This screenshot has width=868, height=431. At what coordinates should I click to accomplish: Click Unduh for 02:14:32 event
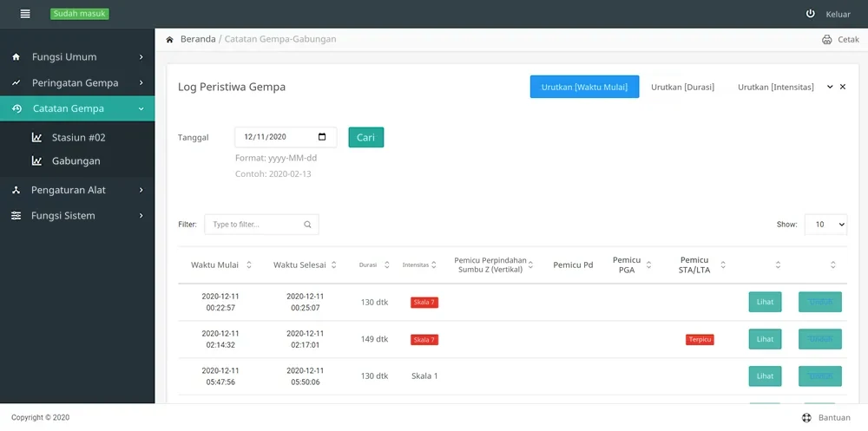pos(820,339)
